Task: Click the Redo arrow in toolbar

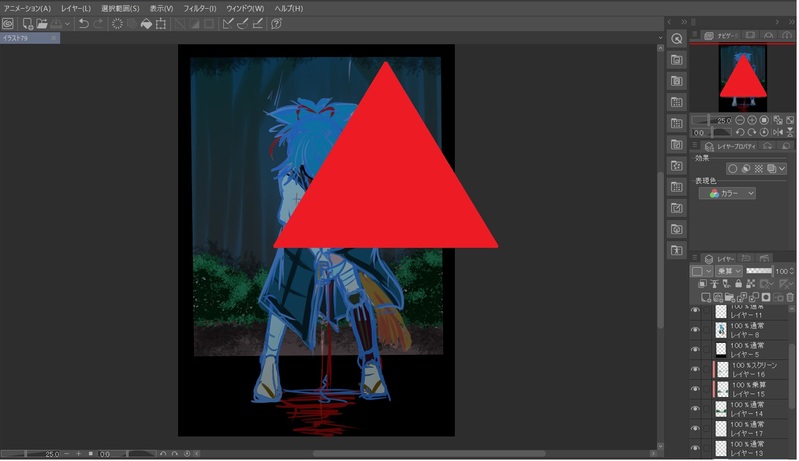Action: pos(98,23)
